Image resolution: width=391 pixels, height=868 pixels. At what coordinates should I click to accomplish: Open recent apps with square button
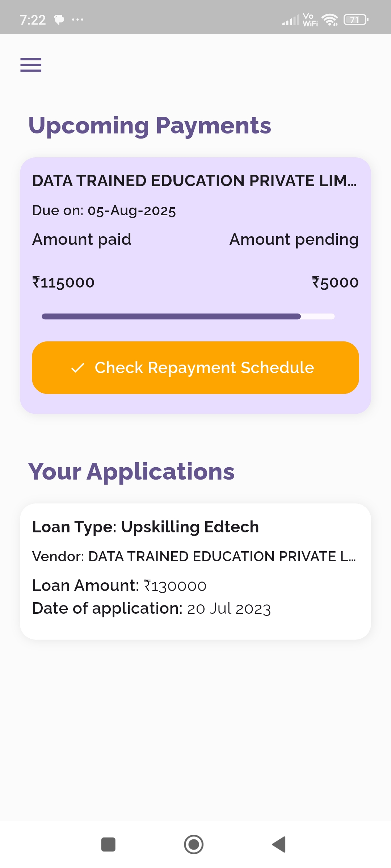click(x=108, y=844)
